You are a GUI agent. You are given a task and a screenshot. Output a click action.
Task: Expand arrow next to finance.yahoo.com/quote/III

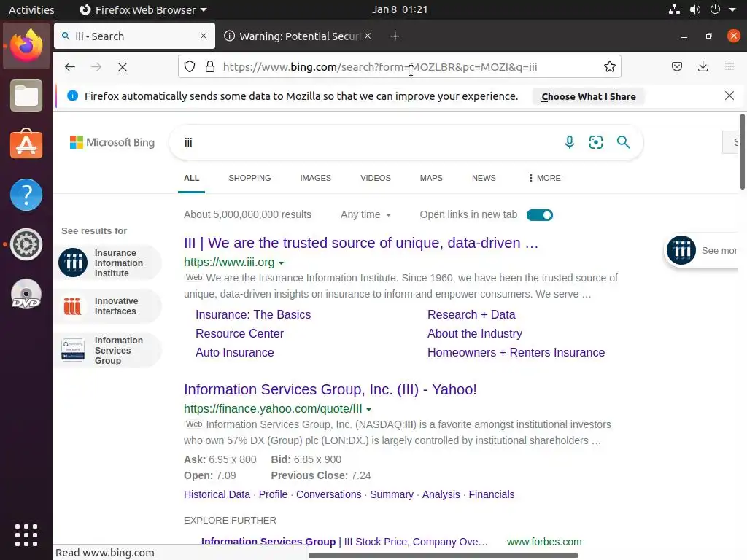pyautogui.click(x=368, y=409)
